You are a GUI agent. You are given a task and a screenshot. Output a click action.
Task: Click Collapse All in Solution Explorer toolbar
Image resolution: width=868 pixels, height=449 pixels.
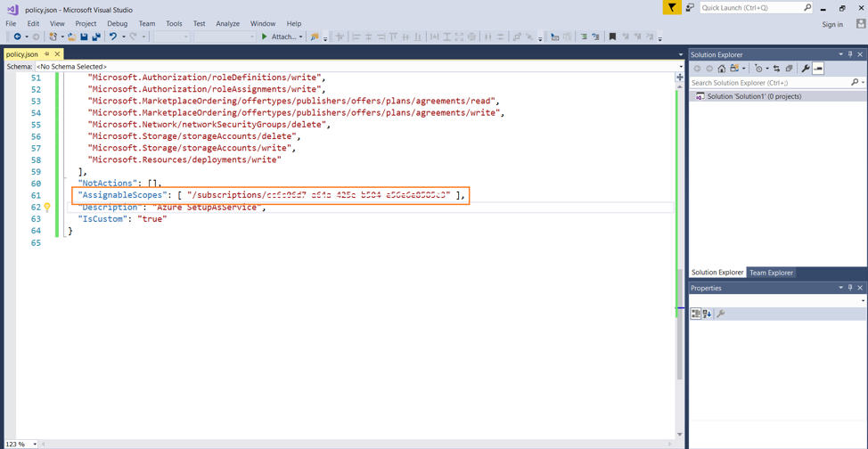(x=789, y=69)
